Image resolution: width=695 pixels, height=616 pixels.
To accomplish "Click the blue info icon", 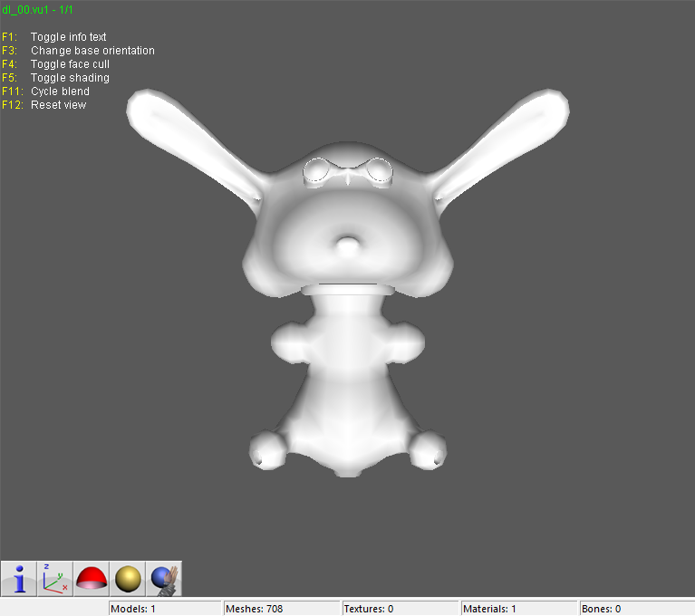I will [x=19, y=578].
